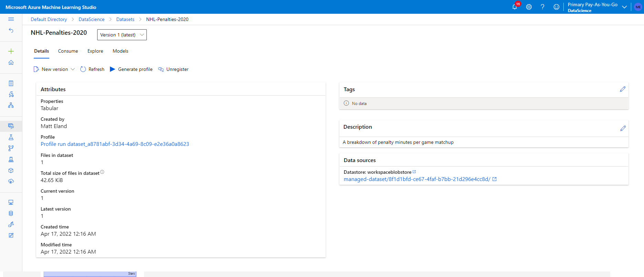
Task: Open notifications bell with 16 badge
Action: click(x=515, y=7)
